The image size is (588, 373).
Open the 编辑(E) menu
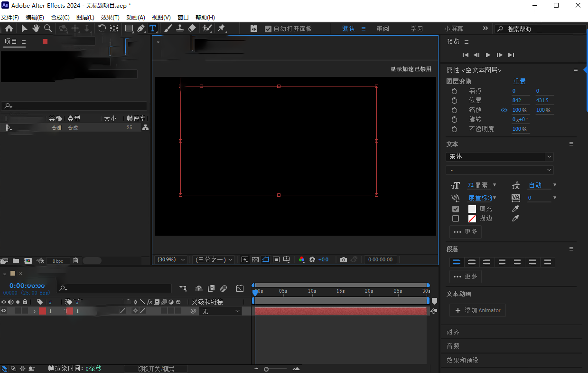pyautogui.click(x=35, y=17)
